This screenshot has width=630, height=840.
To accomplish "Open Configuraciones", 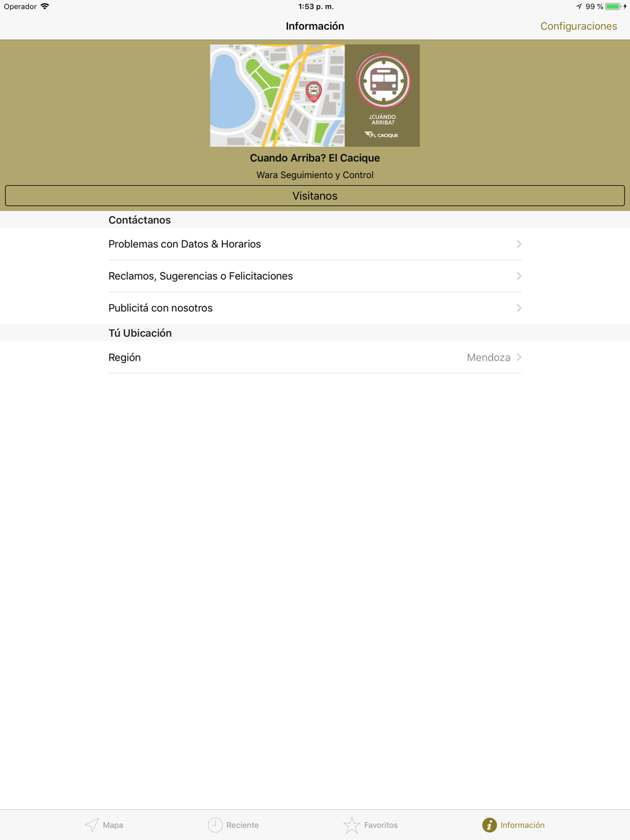I will tap(578, 26).
